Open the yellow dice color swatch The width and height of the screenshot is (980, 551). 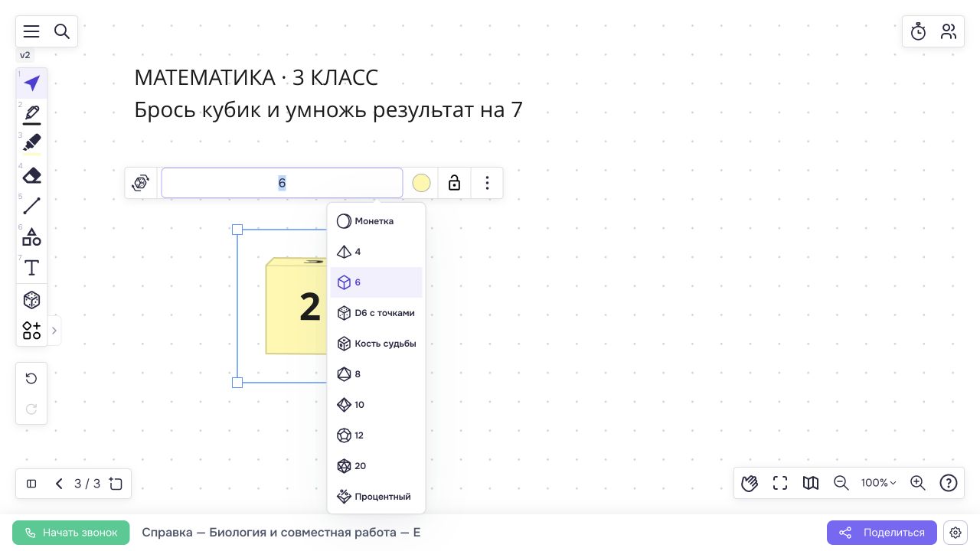421,183
